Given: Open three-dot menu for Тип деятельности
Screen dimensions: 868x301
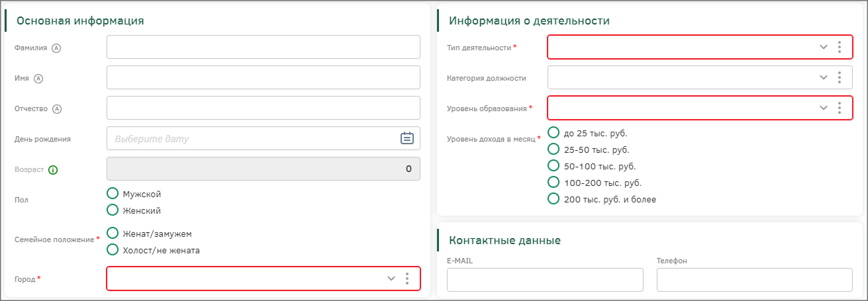Looking at the screenshot, I should (840, 47).
